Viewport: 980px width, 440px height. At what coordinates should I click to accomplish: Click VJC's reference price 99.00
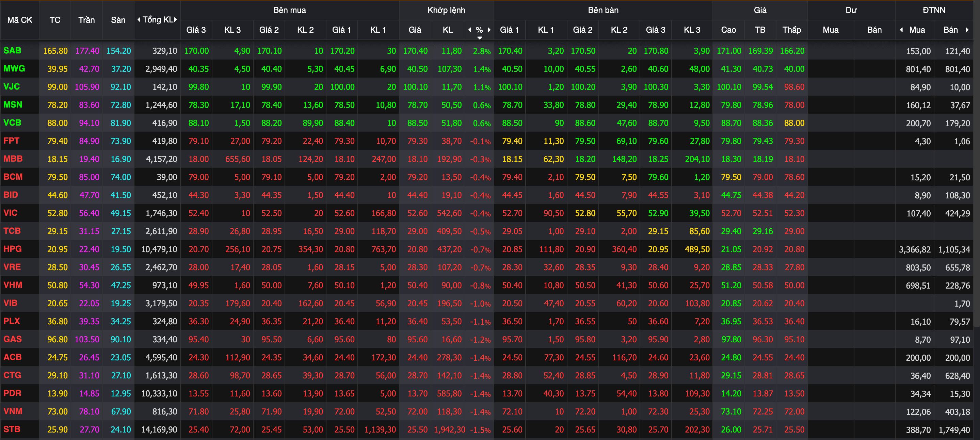(x=57, y=87)
